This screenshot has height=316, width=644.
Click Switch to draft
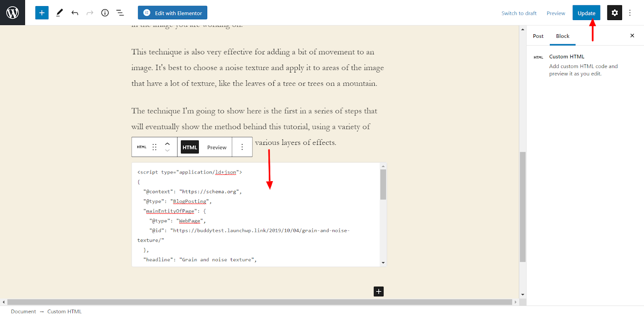519,13
